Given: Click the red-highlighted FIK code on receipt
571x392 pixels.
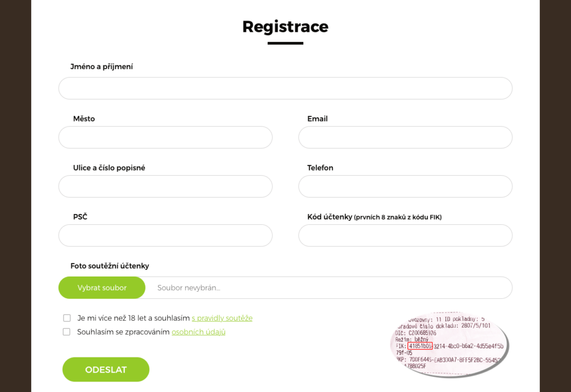Looking at the screenshot, I should click(x=419, y=346).
